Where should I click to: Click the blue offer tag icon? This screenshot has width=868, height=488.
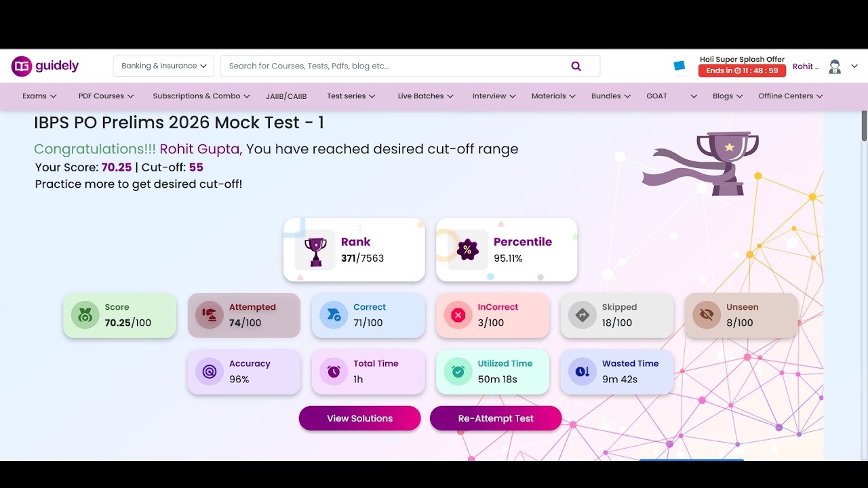679,66
